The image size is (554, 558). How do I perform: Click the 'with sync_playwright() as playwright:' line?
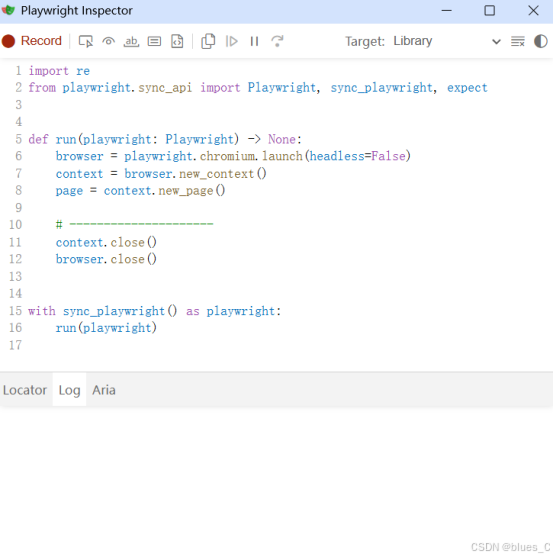tap(155, 311)
